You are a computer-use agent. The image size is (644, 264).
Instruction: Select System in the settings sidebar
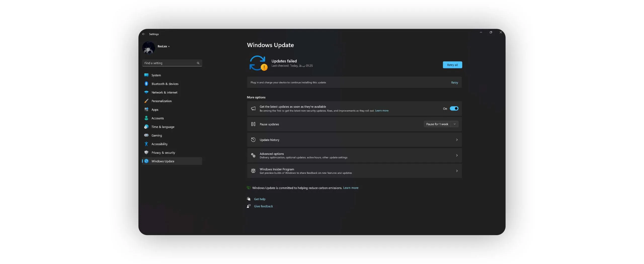(156, 75)
